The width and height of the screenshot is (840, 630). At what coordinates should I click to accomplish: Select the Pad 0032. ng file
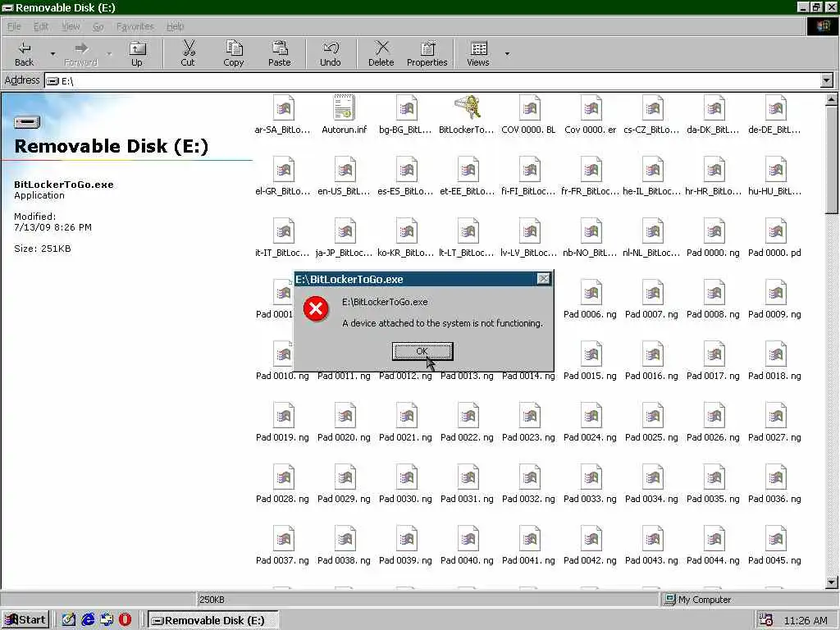pos(529,484)
